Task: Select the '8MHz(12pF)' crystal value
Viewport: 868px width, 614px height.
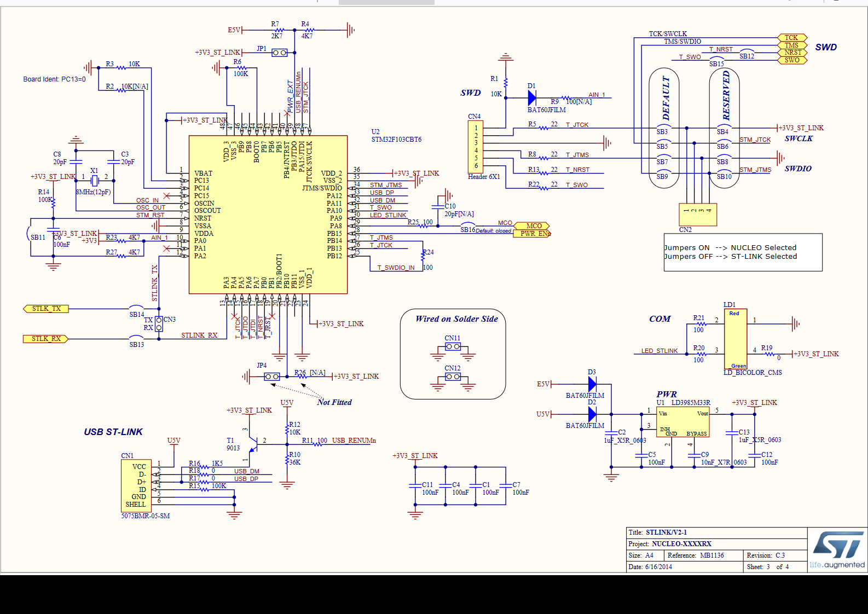Action: 94,192
